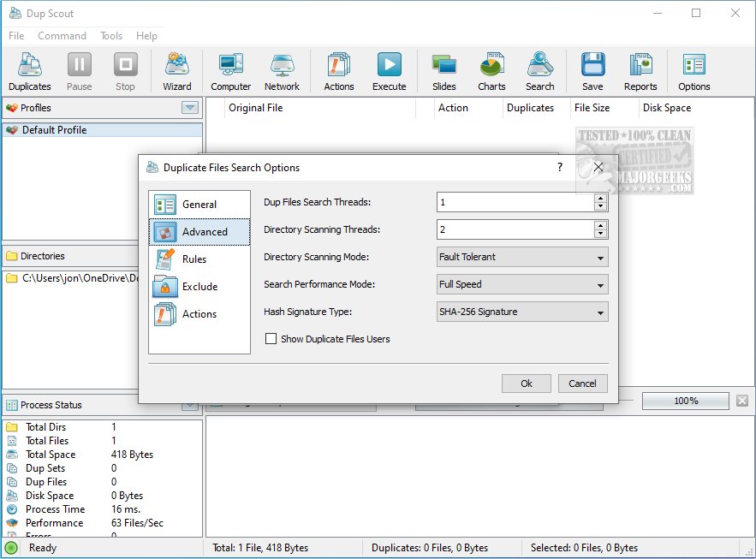Open the Tools menu
Screen dimensions: 756x559
111,36
